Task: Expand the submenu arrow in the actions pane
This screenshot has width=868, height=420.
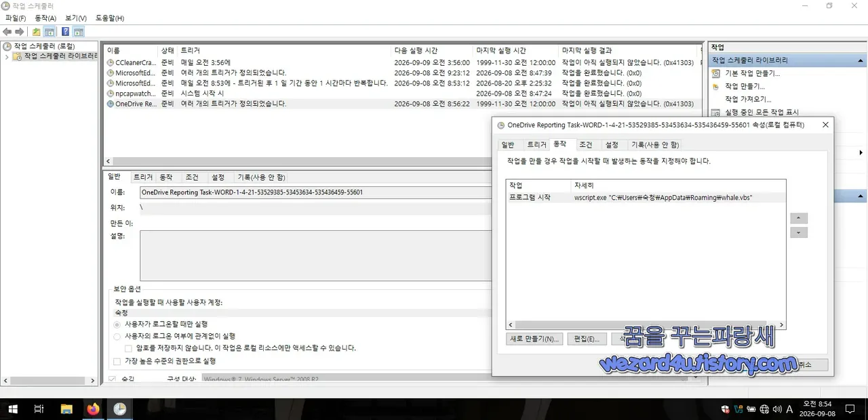Action: pyautogui.click(x=861, y=153)
